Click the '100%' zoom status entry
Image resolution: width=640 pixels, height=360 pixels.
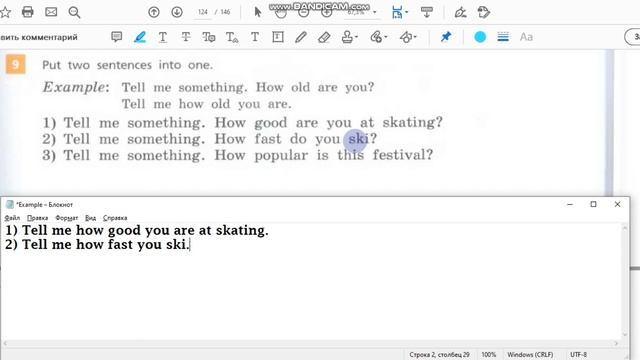489,355
